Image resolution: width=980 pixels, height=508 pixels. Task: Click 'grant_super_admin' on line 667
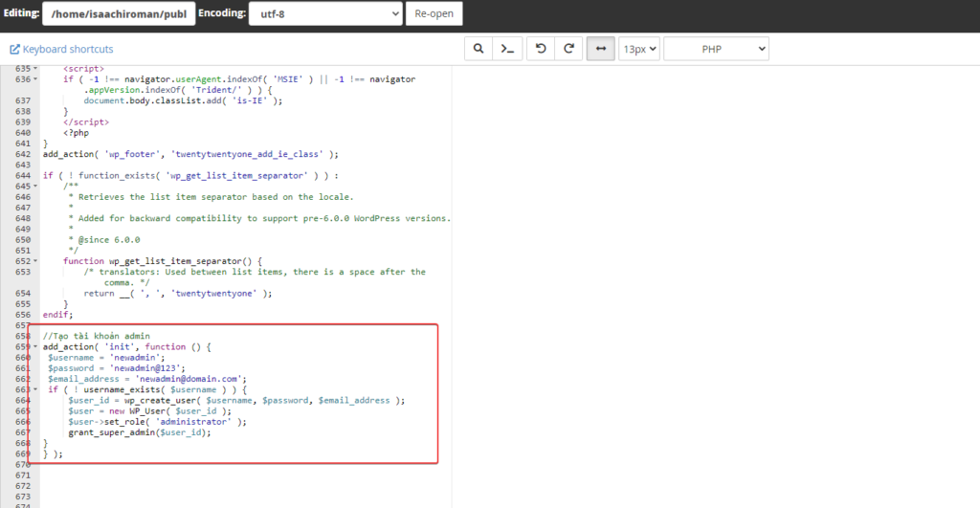pos(112,432)
